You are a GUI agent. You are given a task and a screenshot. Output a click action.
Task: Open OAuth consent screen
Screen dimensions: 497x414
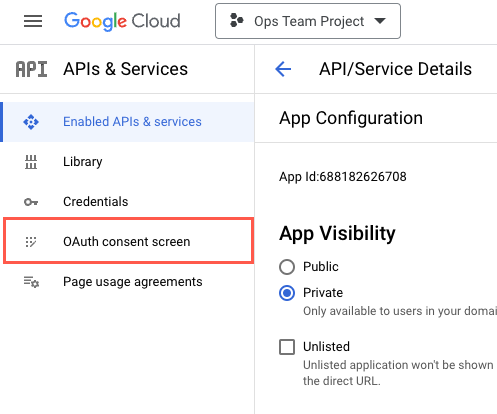tap(128, 241)
